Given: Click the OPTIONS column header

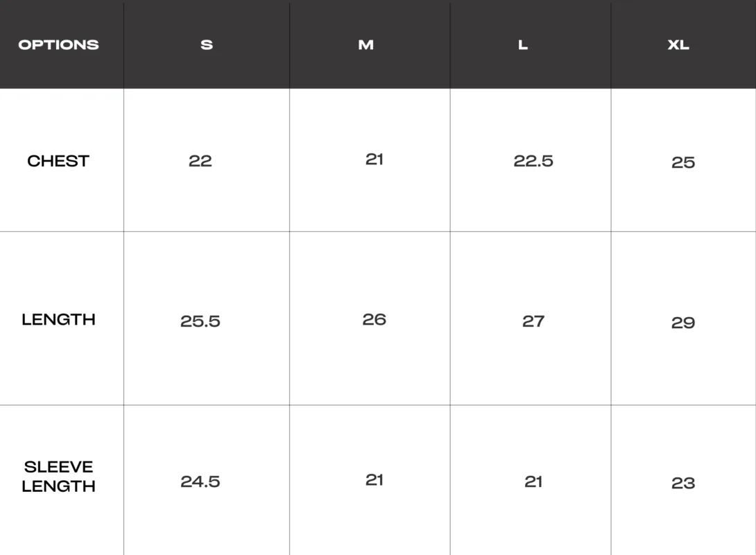Looking at the screenshot, I should (x=59, y=45).
